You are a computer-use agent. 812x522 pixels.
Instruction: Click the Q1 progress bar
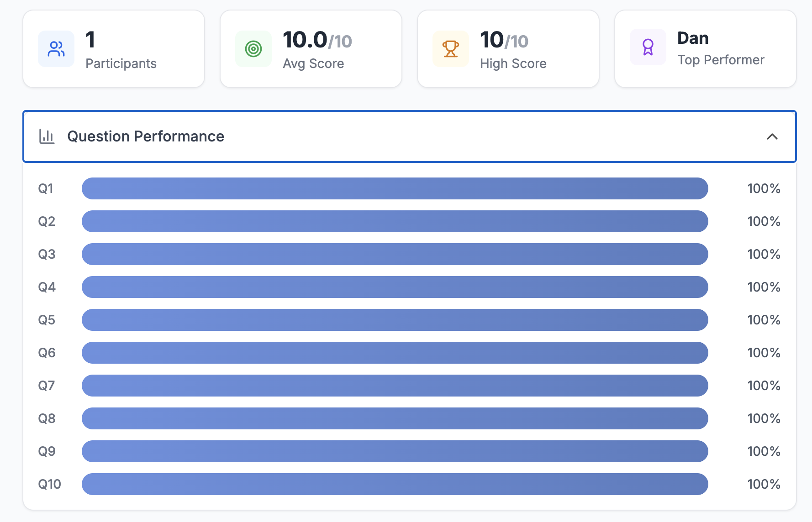[395, 188]
